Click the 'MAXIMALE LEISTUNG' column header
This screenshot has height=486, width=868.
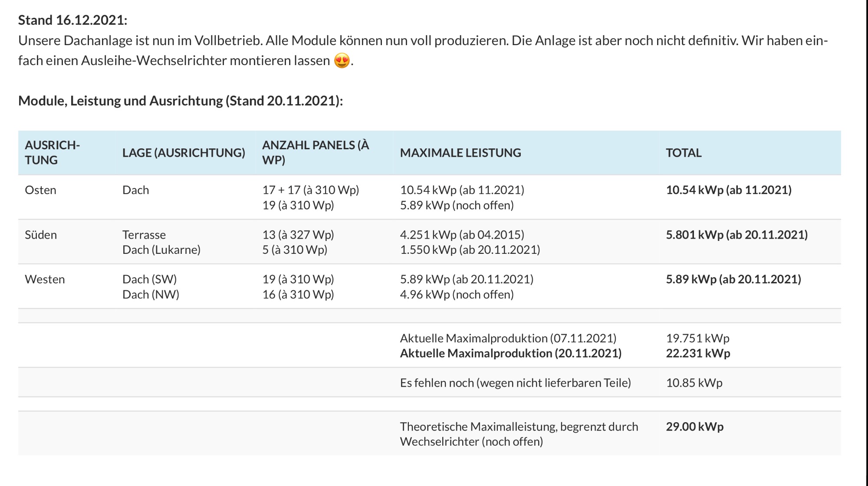tap(460, 153)
